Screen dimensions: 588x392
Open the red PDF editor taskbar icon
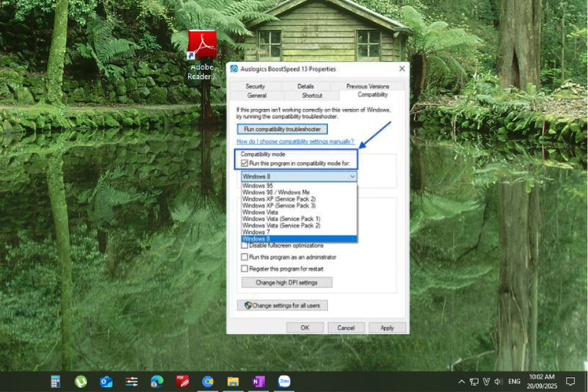click(x=182, y=382)
